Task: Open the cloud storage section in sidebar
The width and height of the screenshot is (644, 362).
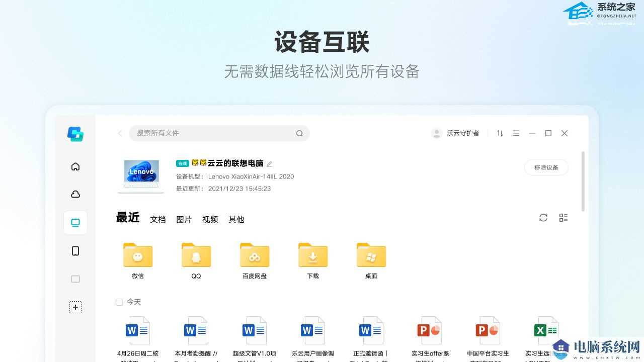Action: tap(75, 195)
